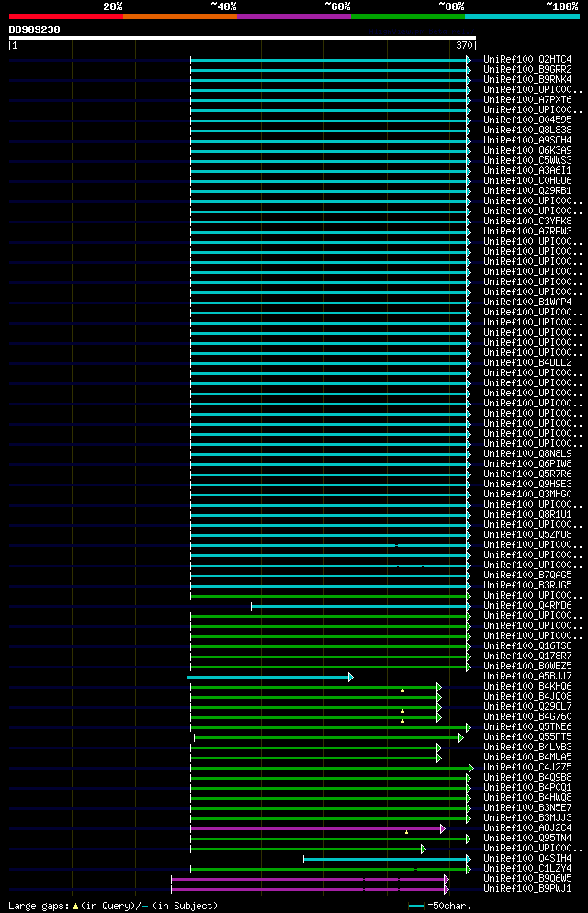Open hit UniRef100_Q2HTC4

[x=527, y=60]
